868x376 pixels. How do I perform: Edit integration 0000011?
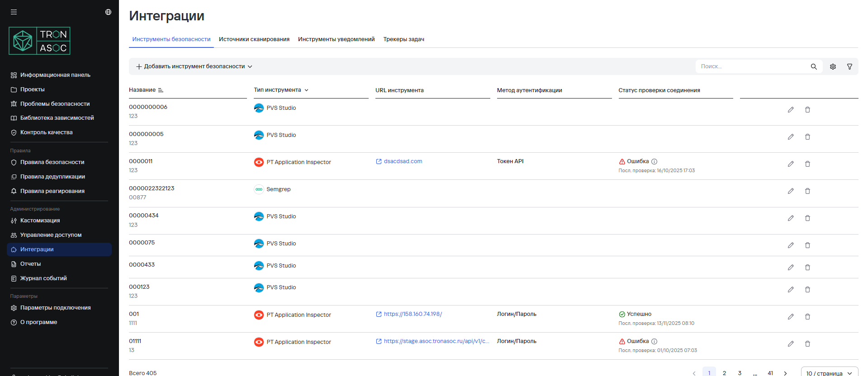coord(791,164)
